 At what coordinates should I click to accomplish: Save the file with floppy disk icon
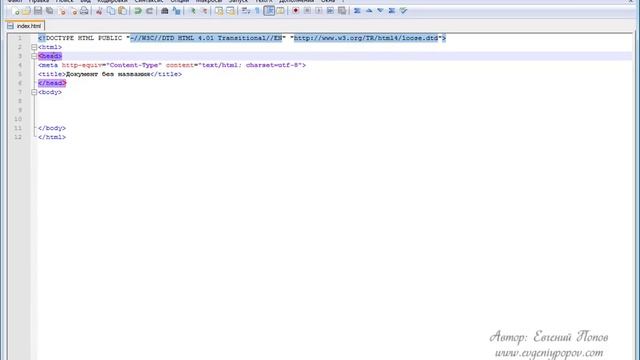[x=38, y=11]
